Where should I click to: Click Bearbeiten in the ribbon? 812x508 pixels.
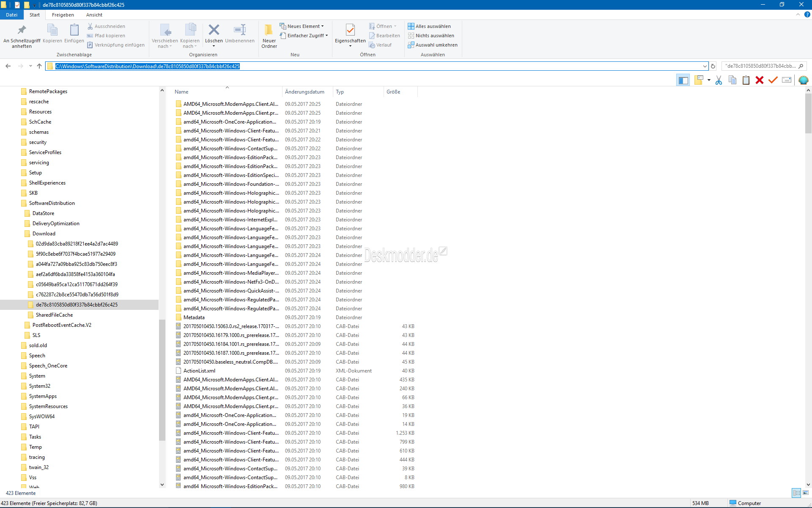(x=384, y=36)
